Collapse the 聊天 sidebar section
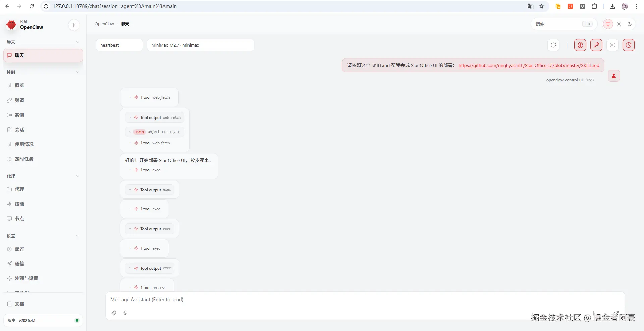This screenshot has width=644, height=331. (43, 42)
